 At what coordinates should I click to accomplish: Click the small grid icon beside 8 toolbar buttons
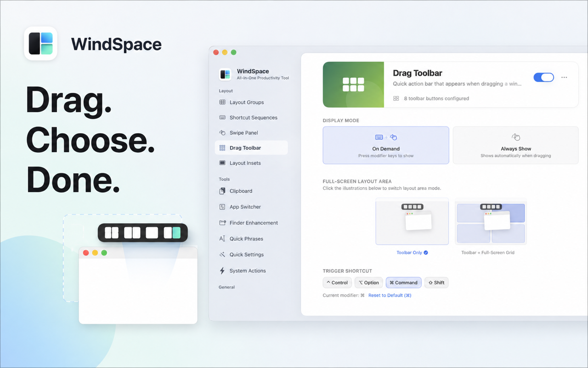(396, 98)
